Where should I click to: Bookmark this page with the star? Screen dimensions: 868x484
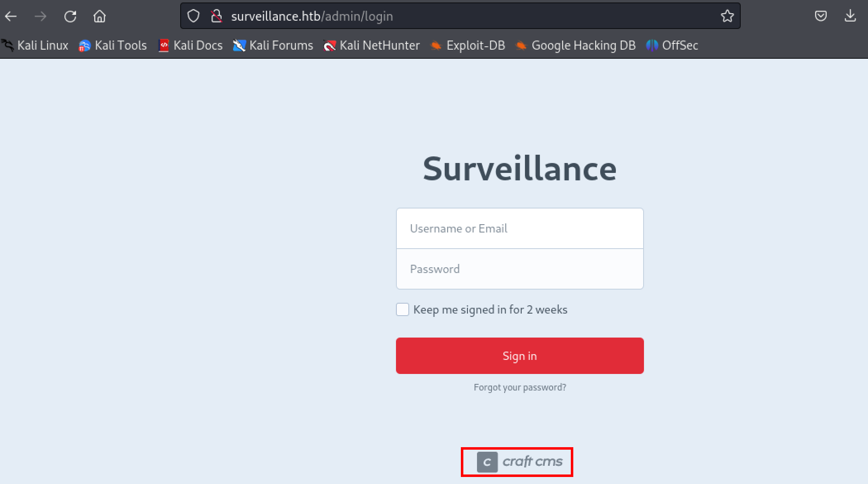click(727, 16)
